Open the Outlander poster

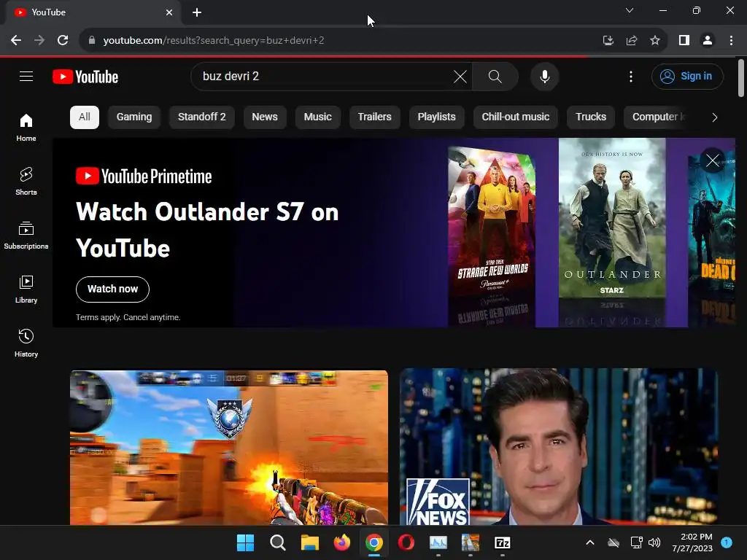(x=612, y=218)
